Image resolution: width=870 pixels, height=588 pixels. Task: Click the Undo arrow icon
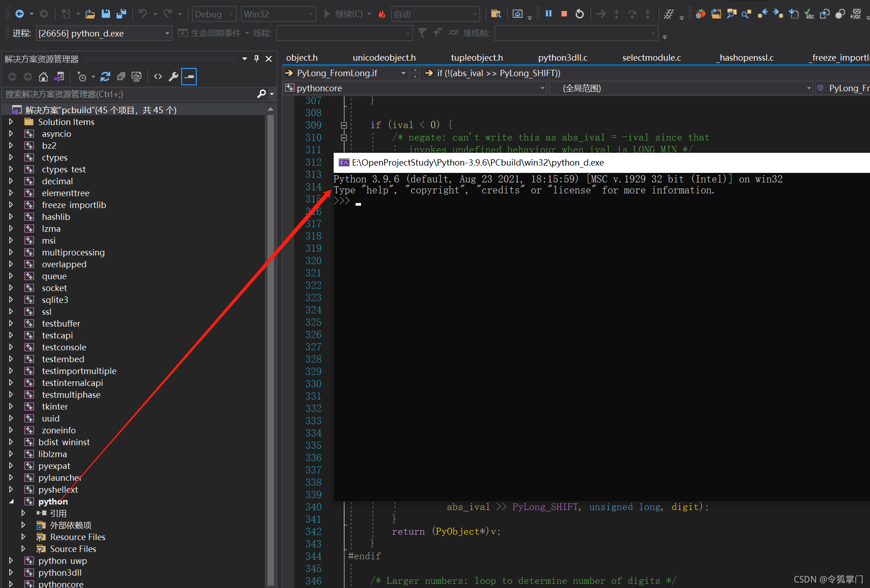(x=143, y=14)
